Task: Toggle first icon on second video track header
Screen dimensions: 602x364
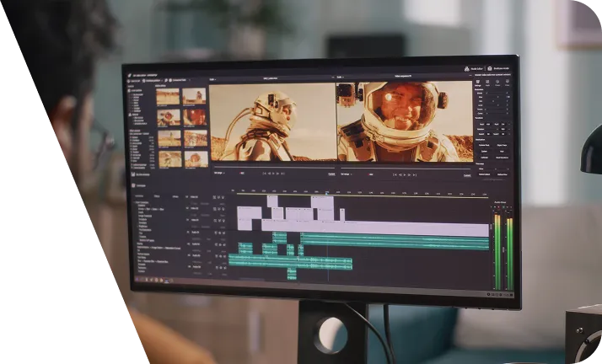Action: [x=215, y=209]
